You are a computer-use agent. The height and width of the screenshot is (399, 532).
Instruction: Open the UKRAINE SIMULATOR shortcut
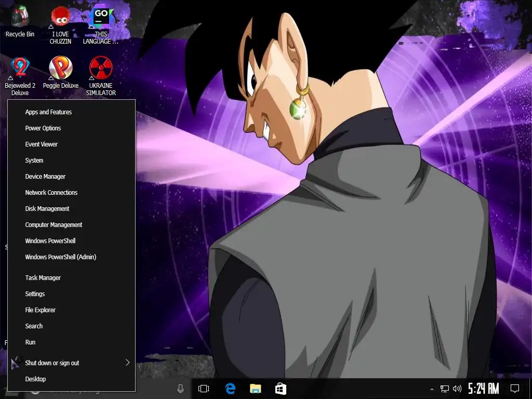coord(101,76)
